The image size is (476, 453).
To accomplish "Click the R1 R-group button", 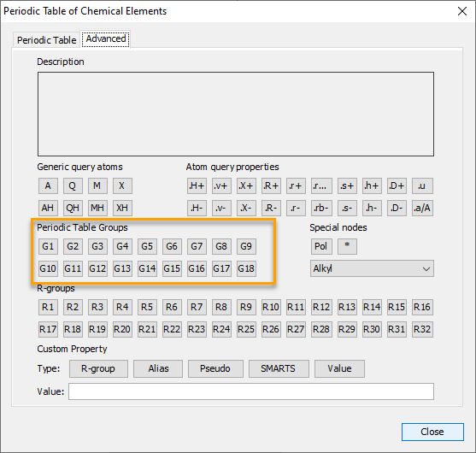I will click(48, 307).
